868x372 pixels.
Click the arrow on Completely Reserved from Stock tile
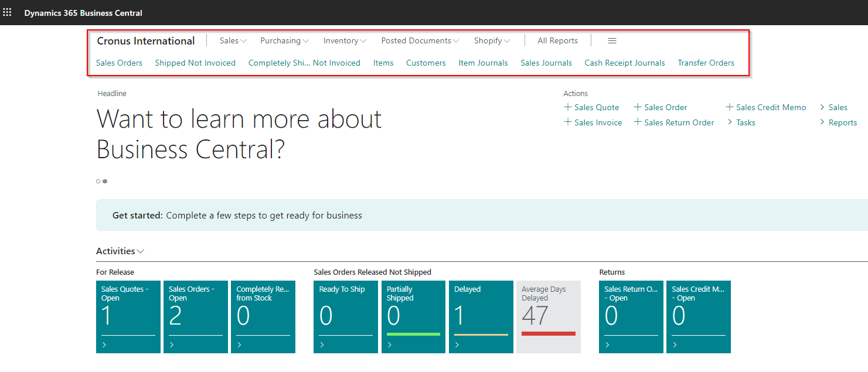(x=239, y=345)
